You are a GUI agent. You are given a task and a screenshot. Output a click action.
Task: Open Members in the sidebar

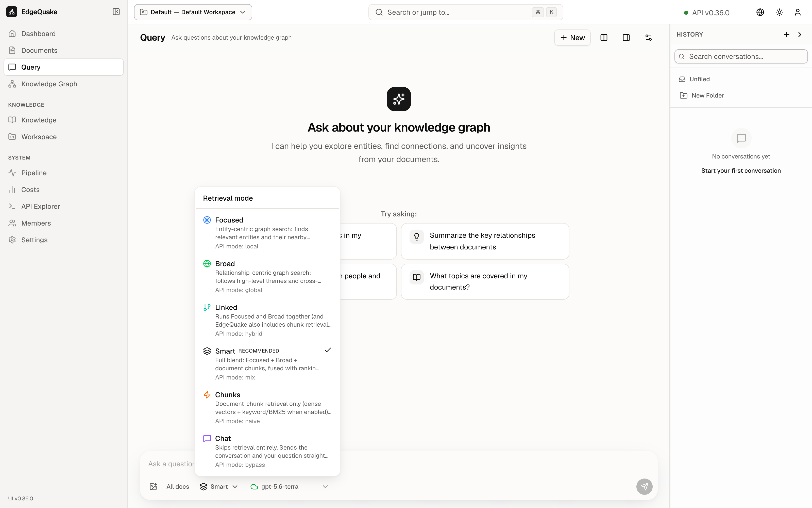[63, 223]
